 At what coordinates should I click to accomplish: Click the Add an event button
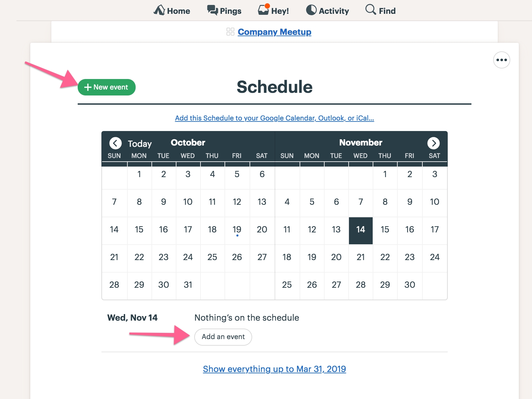click(x=223, y=337)
